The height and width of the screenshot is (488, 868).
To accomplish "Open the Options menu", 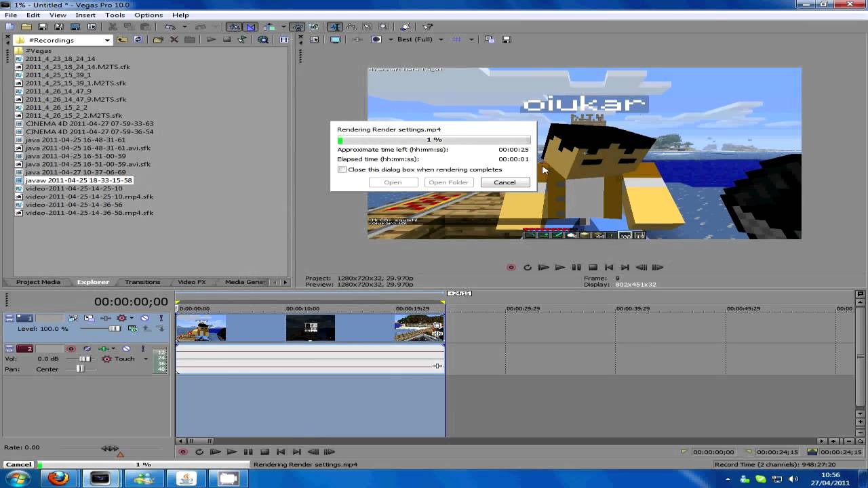I will pyautogui.click(x=148, y=15).
